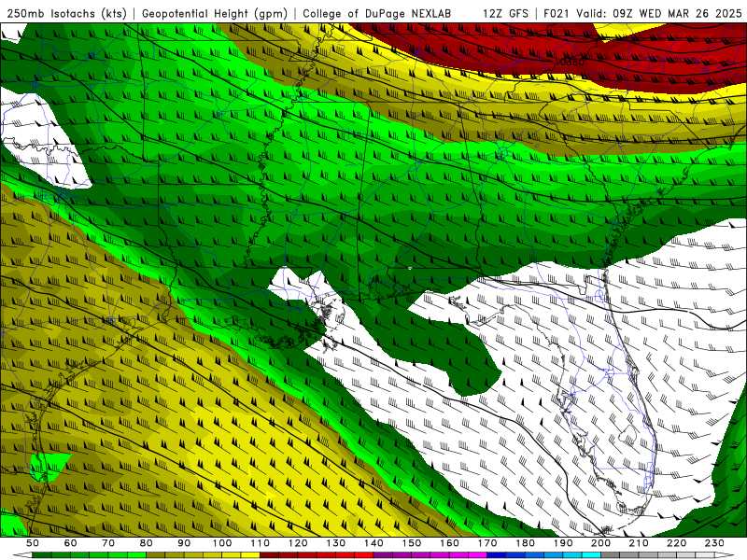Click the '170' colorbar scale label
Screen dimensions: 747x560
(487, 543)
